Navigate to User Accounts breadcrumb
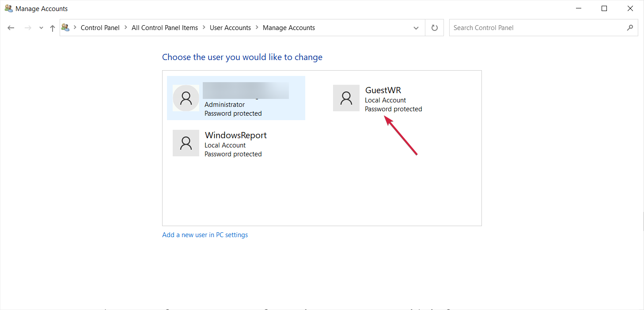Viewport: 644px width, 310px height. (x=230, y=28)
